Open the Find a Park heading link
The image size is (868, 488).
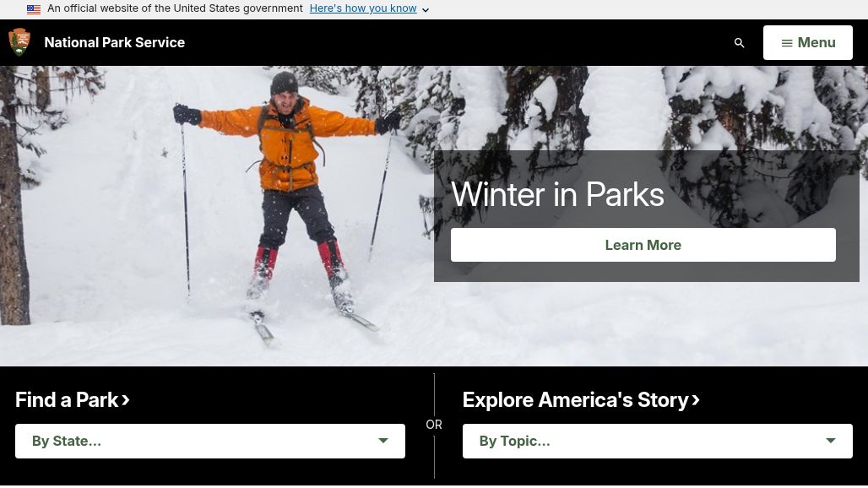point(67,400)
